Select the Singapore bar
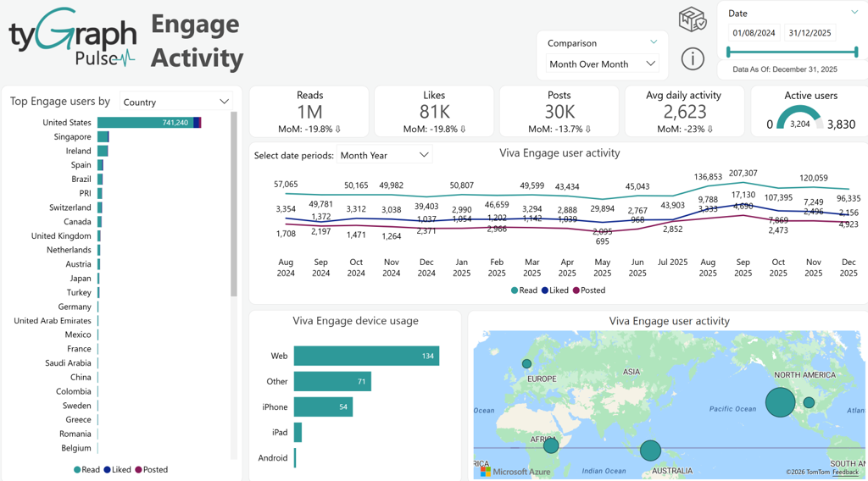This screenshot has height=481, width=868. tap(103, 136)
